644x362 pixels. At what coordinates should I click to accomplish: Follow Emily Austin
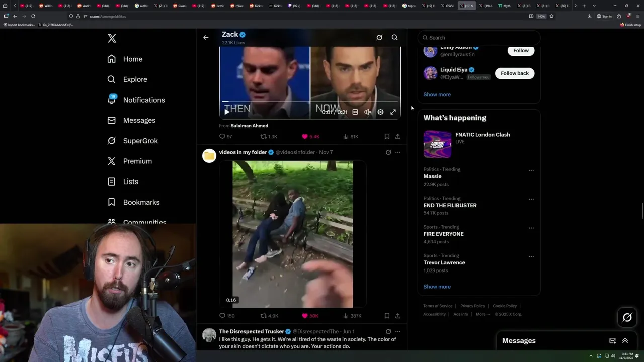point(521,50)
